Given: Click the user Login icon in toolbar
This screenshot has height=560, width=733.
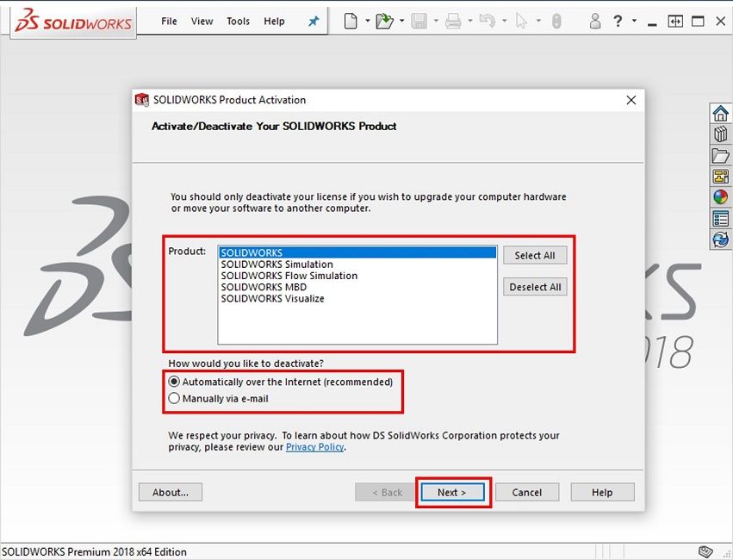Looking at the screenshot, I should pyautogui.click(x=594, y=22).
